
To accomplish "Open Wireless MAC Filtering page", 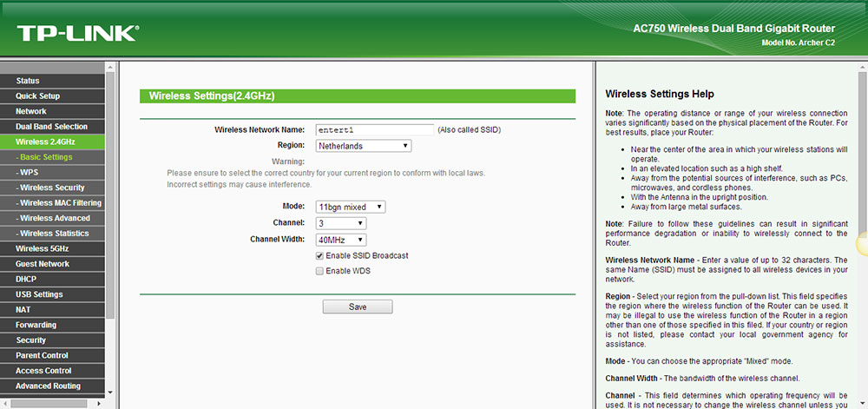I will pyautogui.click(x=52, y=202).
